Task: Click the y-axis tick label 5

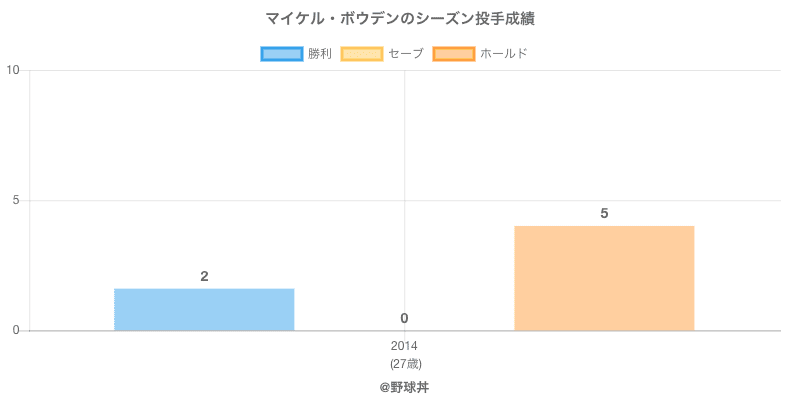Action: (17, 200)
